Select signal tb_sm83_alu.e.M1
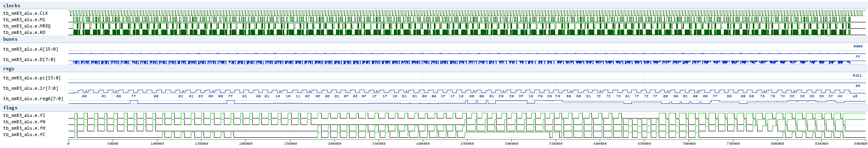The width and height of the screenshot is (868, 148). 24,20
